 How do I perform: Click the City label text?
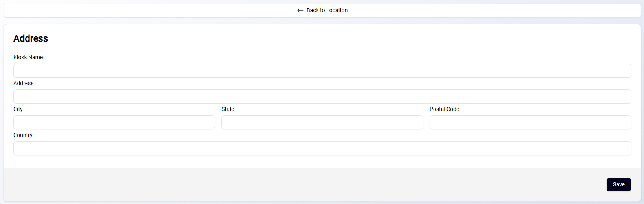point(18,109)
